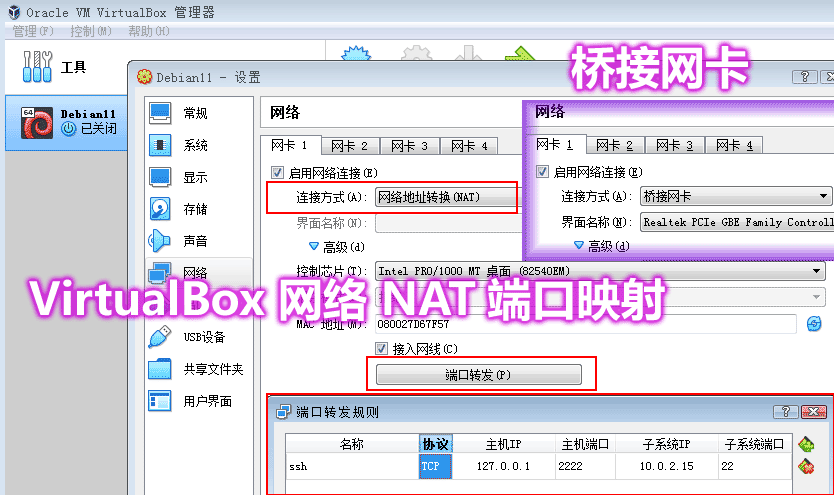
Task: Open 声音 audio settings icon
Action: [160, 241]
